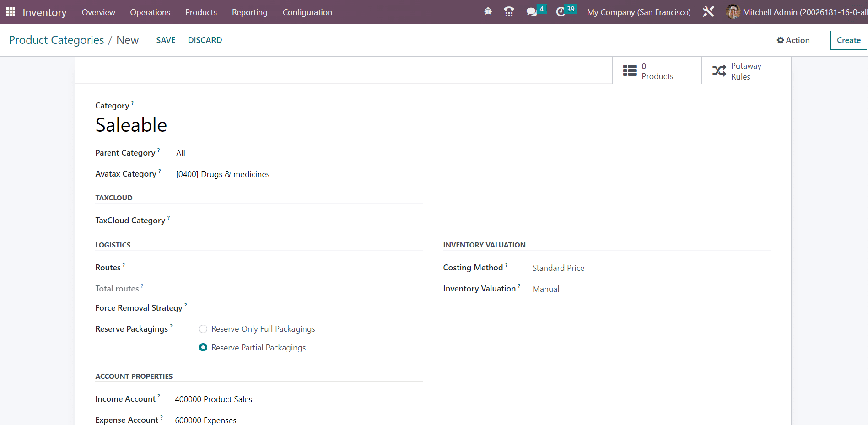The image size is (868, 425).
Task: Open the conversations chat icon
Action: coord(532,12)
